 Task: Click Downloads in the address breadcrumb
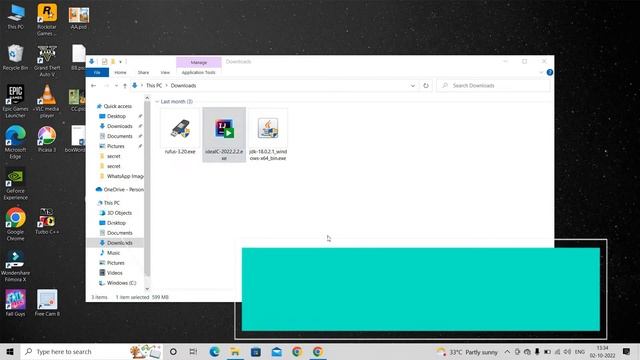point(183,86)
